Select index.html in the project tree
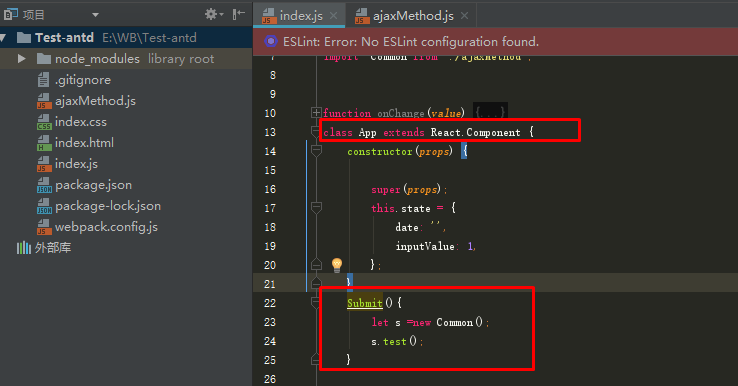 pyautogui.click(x=84, y=143)
